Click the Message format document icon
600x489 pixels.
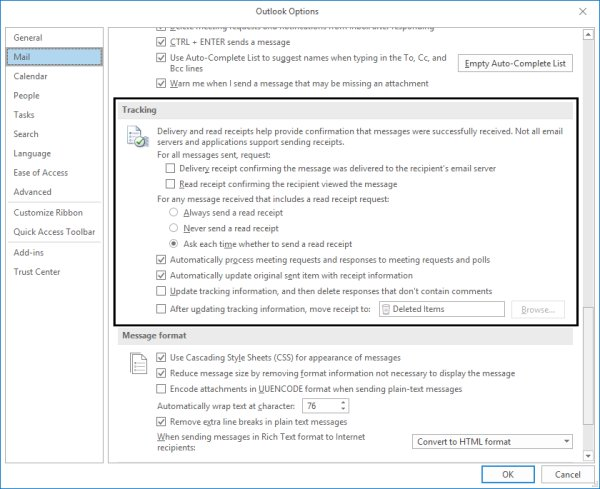tap(139, 363)
